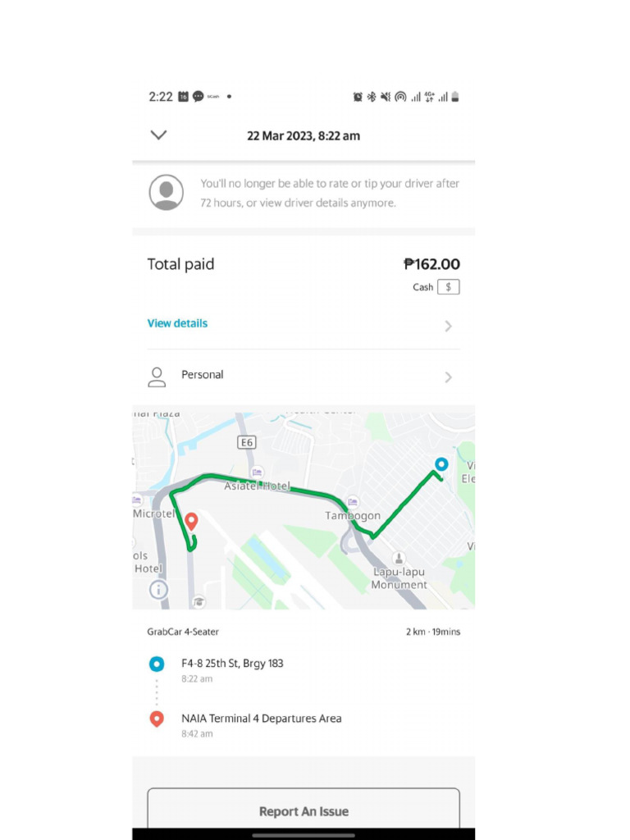Tap the blue pickup marker on map
The height and width of the screenshot is (840, 630).
441,465
